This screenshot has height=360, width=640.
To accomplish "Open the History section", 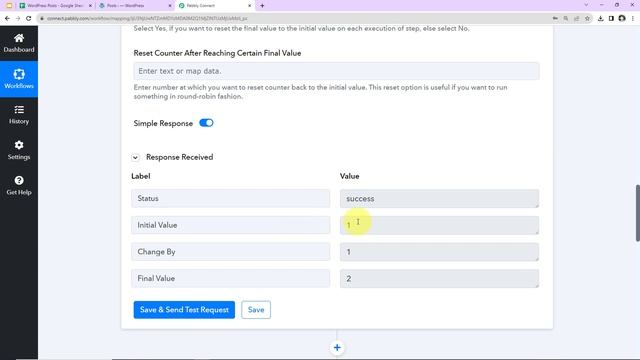I will (19, 115).
